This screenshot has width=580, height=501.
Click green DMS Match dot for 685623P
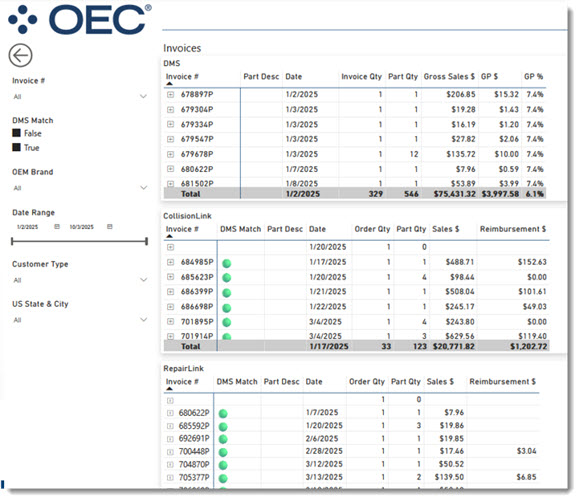click(x=227, y=278)
